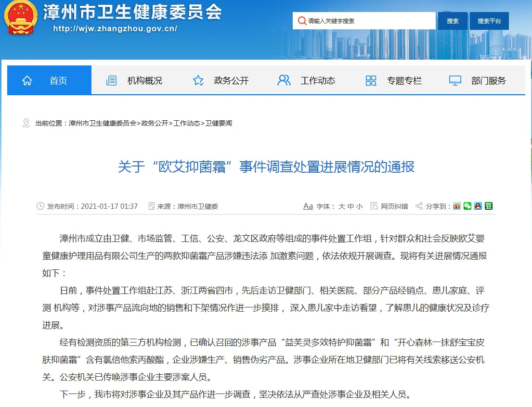
Task: Open the 部门服务 menu item
Action: (488, 81)
